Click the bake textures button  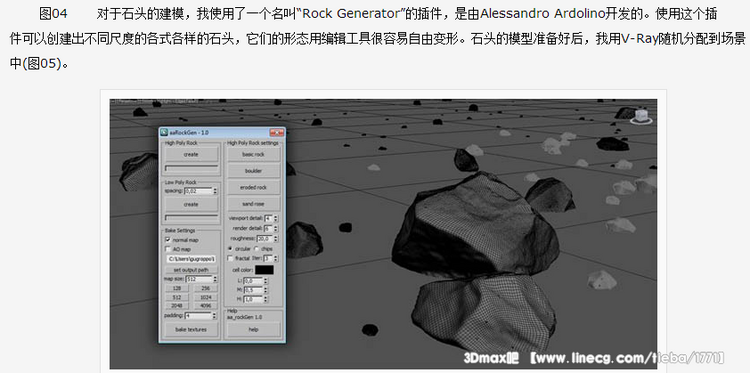192,329
